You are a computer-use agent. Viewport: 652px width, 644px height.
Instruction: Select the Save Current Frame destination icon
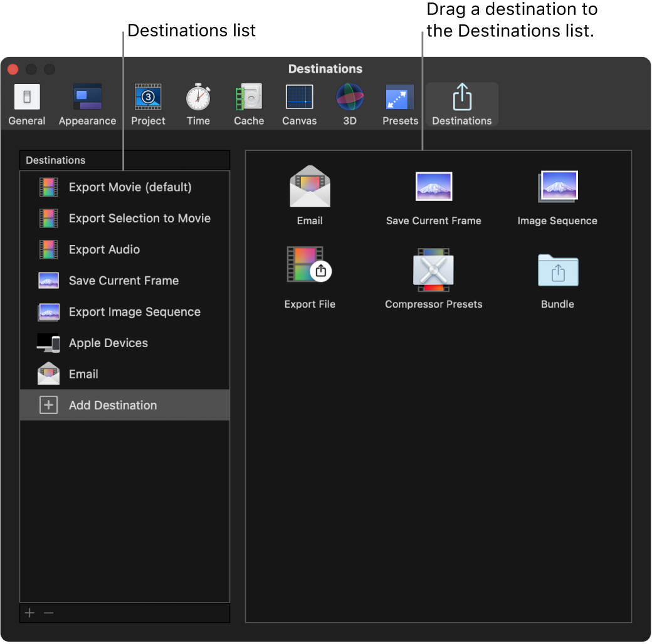point(433,186)
